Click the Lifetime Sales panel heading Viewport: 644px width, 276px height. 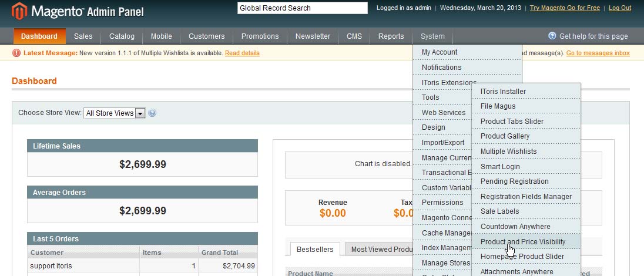142,146
